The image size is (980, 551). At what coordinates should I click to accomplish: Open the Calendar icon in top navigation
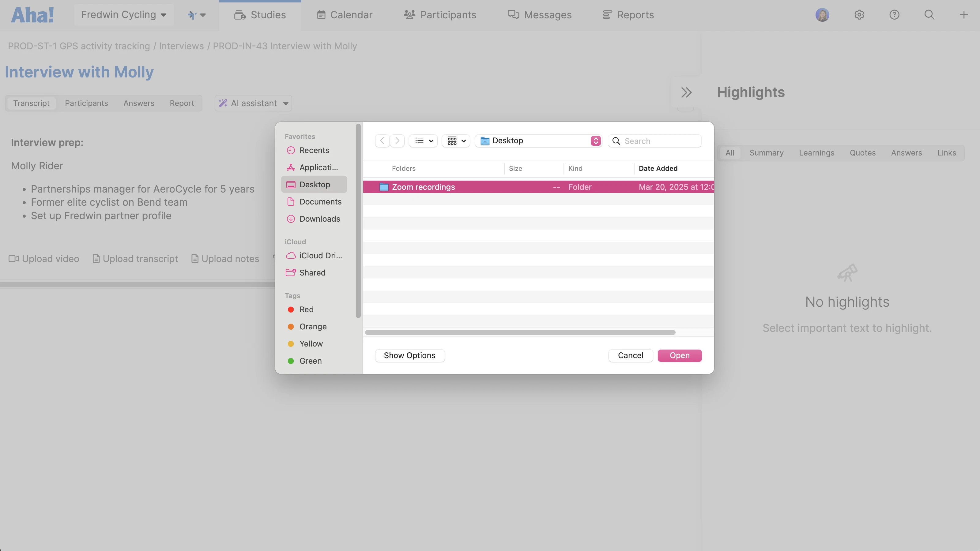pyautogui.click(x=322, y=15)
